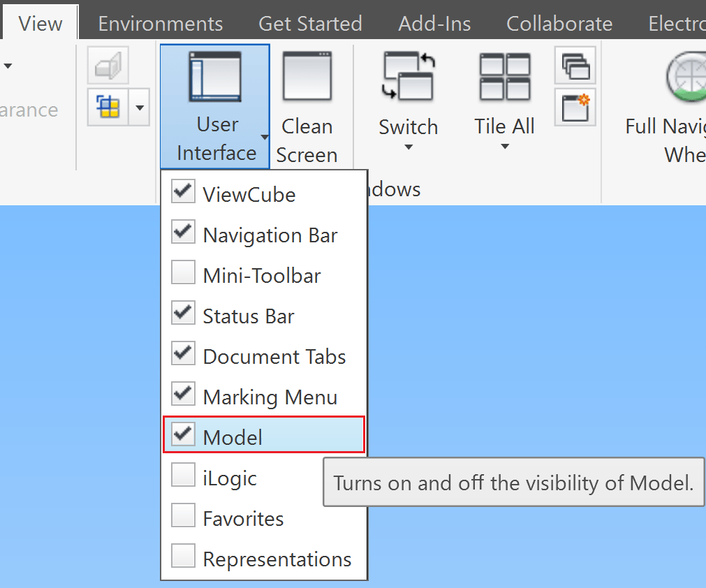Uncheck Document Tabs visibility

[183, 353]
